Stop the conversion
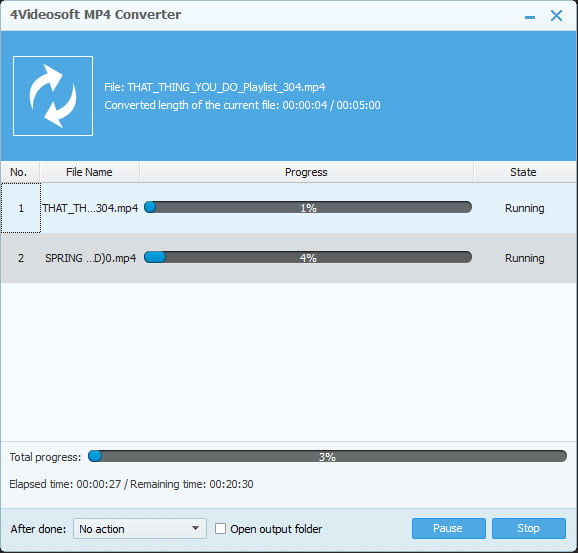The width and height of the screenshot is (578, 553). coord(529,528)
